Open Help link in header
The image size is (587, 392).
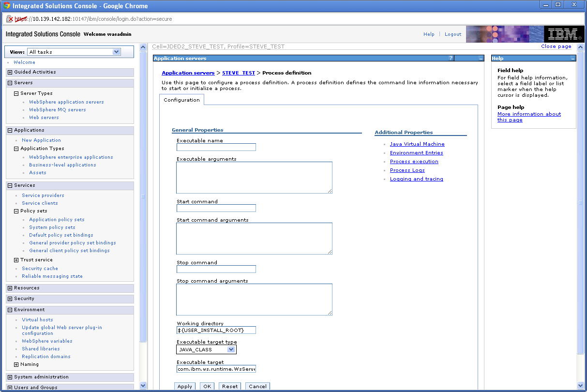(x=429, y=34)
